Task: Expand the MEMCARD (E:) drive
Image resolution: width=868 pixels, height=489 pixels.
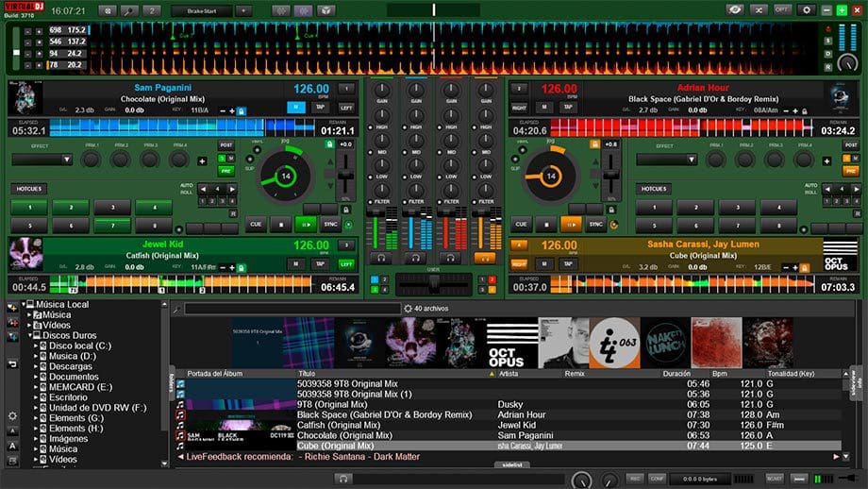Action: 36,387
